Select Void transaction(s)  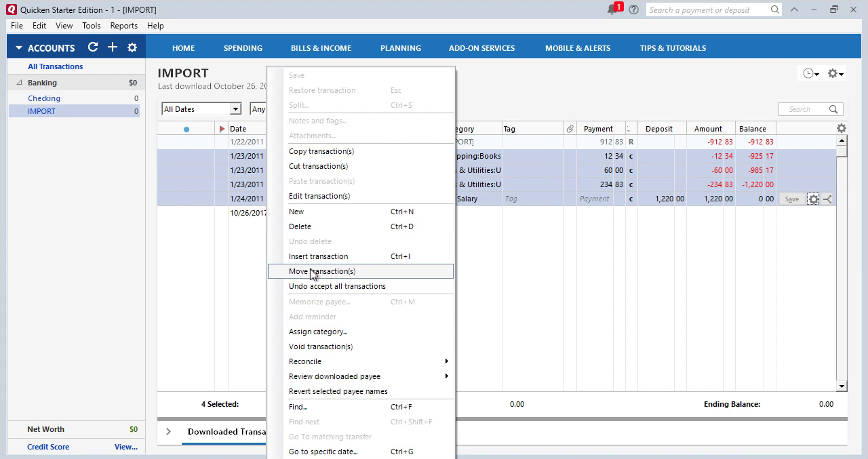[361, 346]
